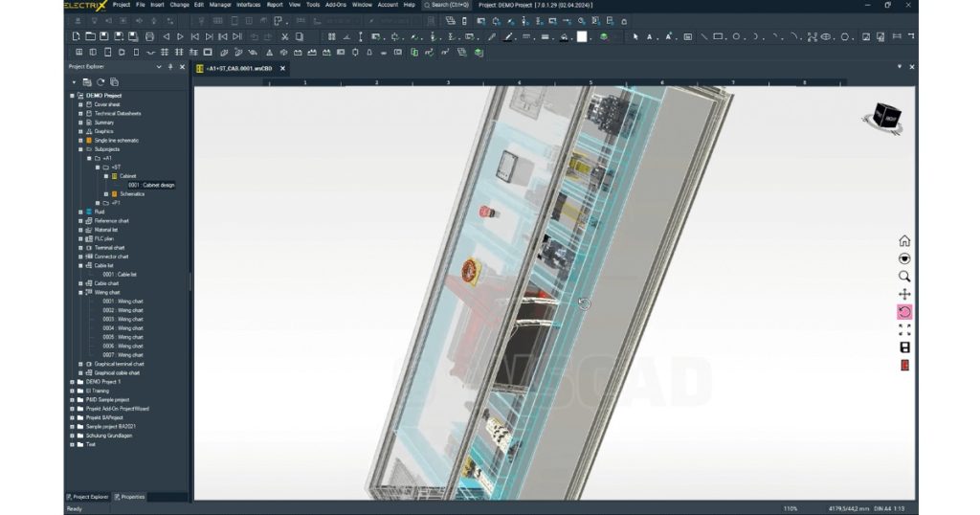Select 0003 : Wiring chart item

tap(123, 320)
